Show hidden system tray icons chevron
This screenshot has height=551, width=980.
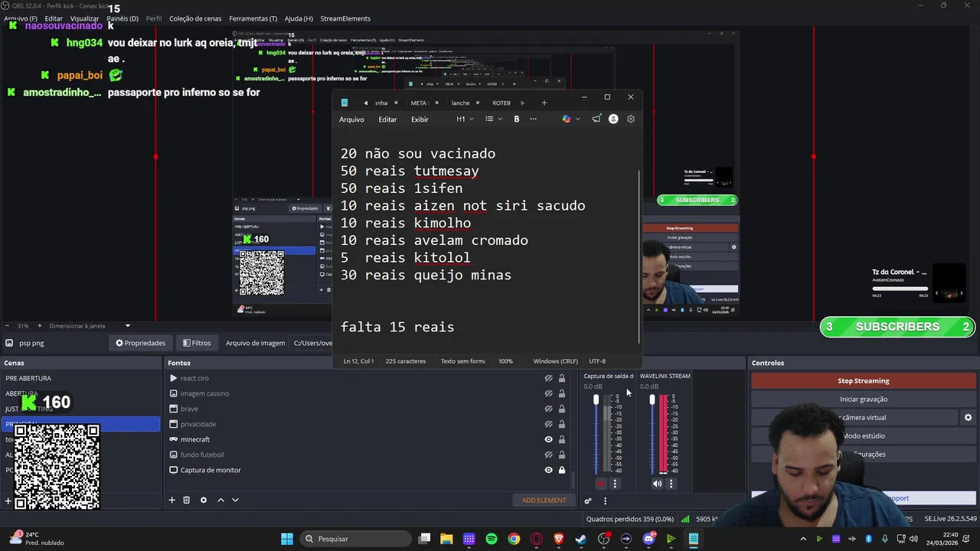[803, 539]
